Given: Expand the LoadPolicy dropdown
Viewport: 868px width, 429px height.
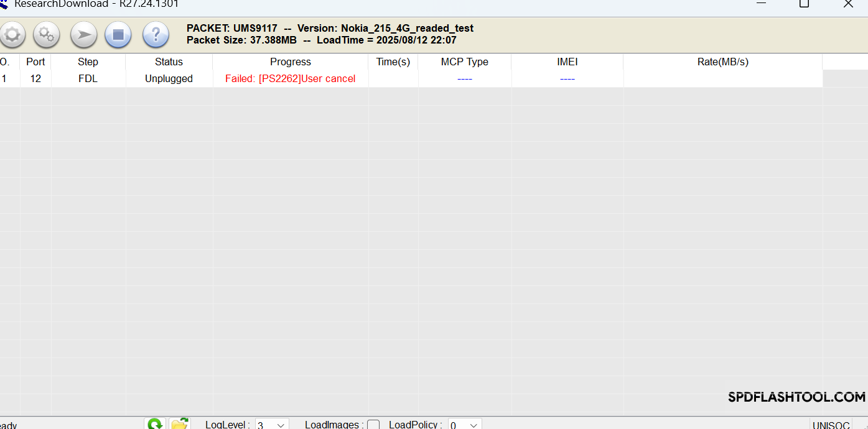Looking at the screenshot, I should pos(465,425).
